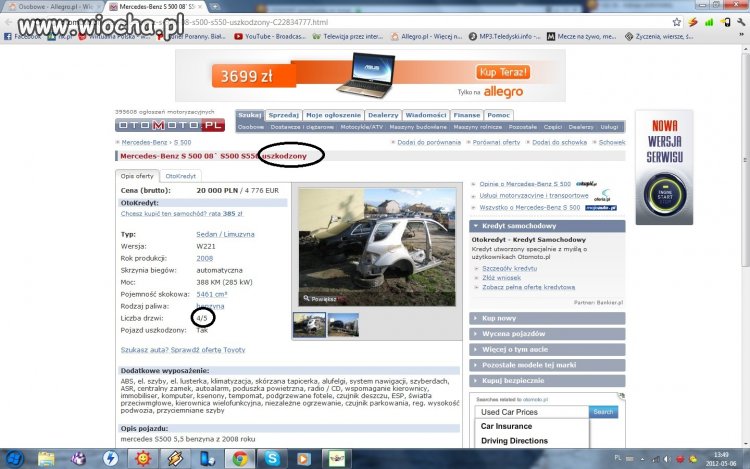This screenshot has width=750, height=469.
Task: Click the engine start button in the side banner
Action: (664, 195)
